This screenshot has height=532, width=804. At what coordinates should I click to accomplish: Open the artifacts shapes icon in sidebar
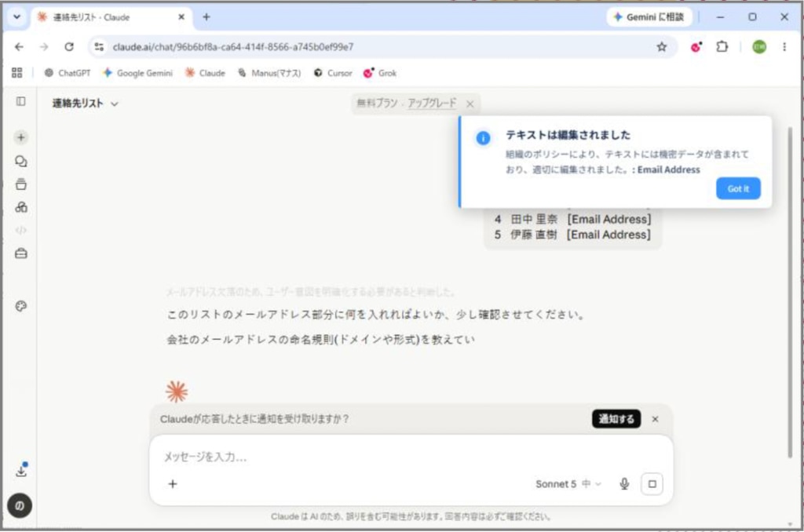[x=21, y=208]
